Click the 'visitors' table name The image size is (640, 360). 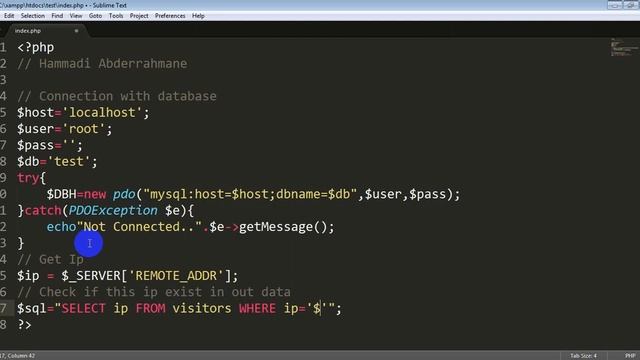pyautogui.click(x=202, y=309)
